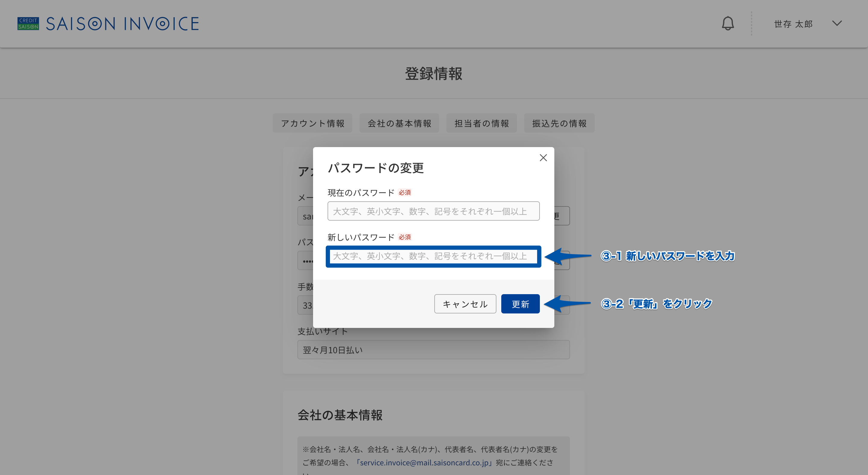Expand the user menu chevron

tap(837, 24)
